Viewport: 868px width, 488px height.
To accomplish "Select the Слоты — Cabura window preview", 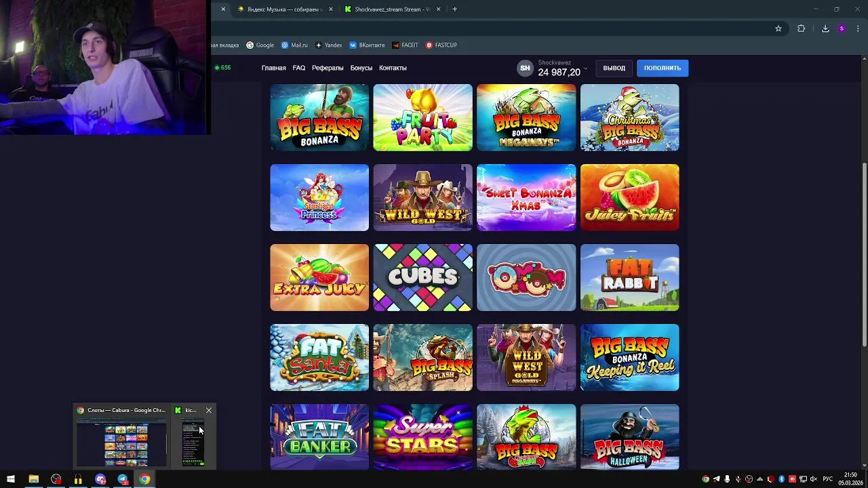I will point(121,437).
